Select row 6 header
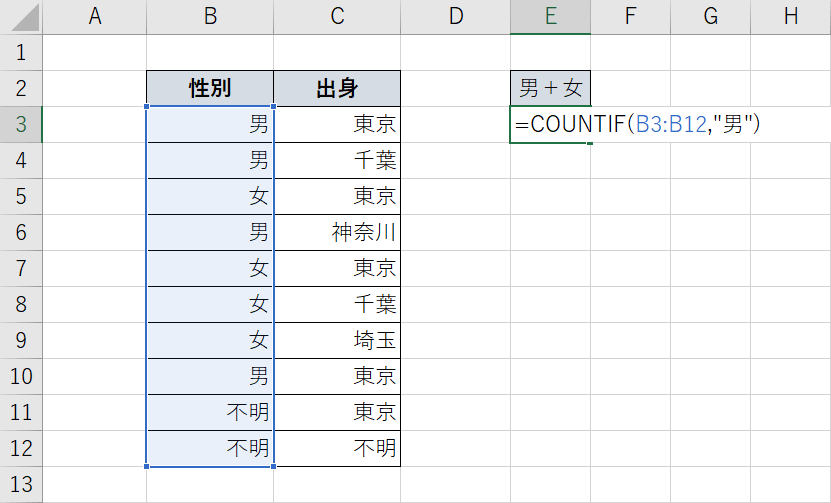This screenshot has width=831, height=503. pyautogui.click(x=21, y=233)
